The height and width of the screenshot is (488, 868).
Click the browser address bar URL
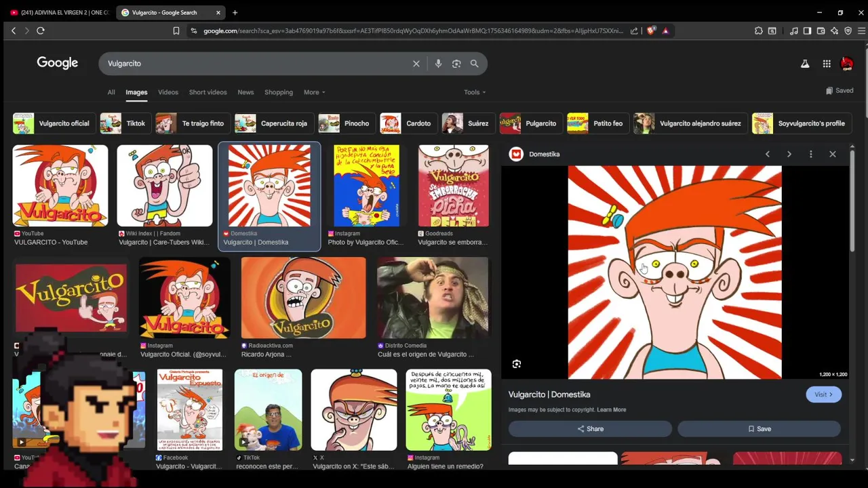(x=414, y=30)
